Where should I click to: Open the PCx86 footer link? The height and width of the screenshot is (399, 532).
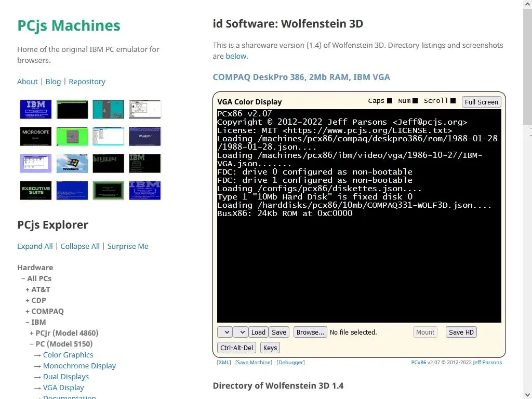(x=418, y=362)
